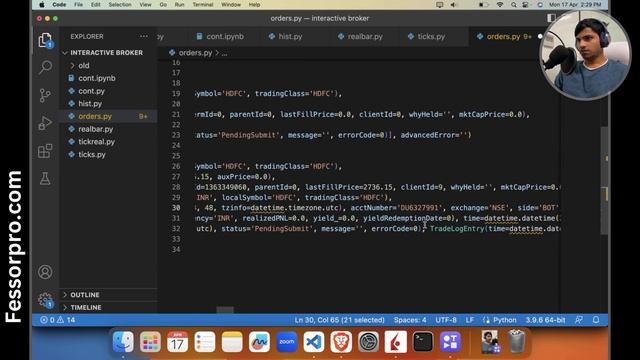The image size is (640, 360).
Task: Toggle the editor layout icon in title bar
Action: point(551,18)
